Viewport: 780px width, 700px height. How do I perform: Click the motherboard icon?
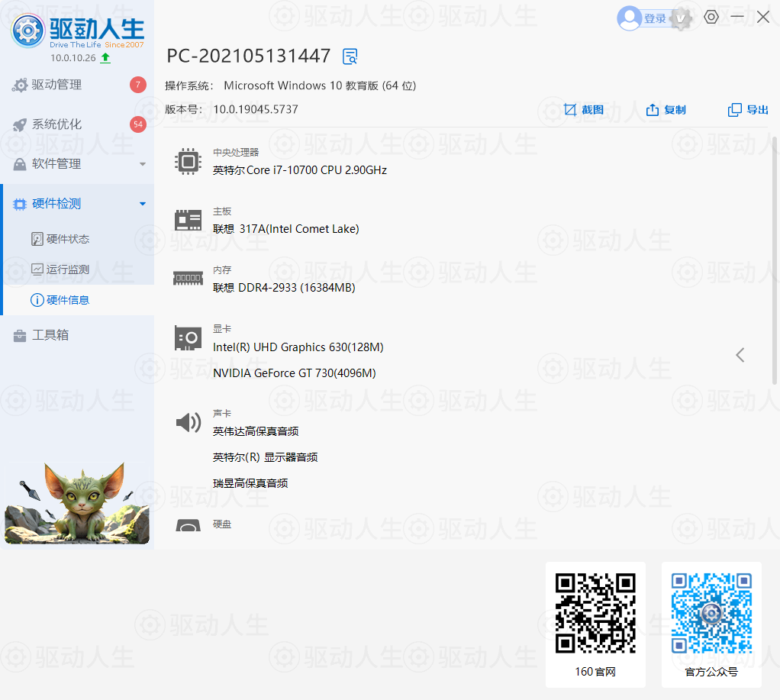(188, 220)
